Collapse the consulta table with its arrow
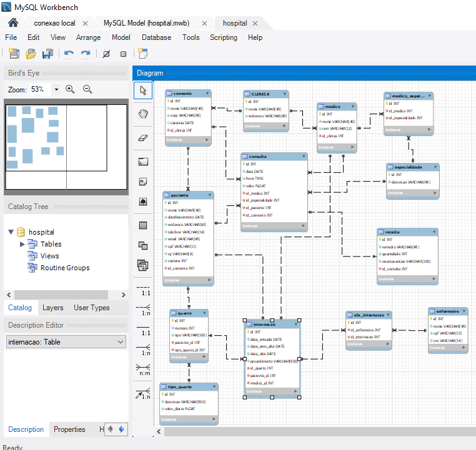The height and width of the screenshot is (450, 476). (x=304, y=157)
